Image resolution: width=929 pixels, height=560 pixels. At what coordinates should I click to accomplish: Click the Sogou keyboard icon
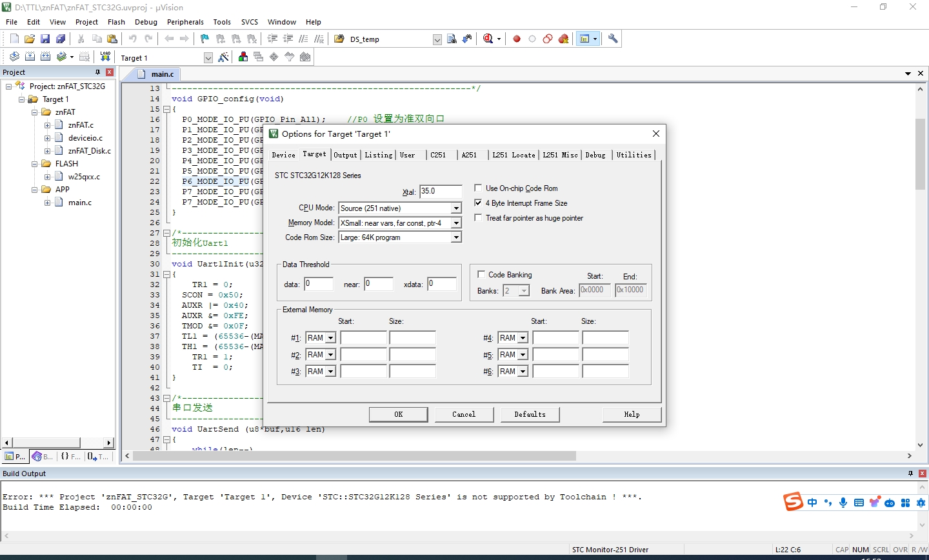[859, 503]
